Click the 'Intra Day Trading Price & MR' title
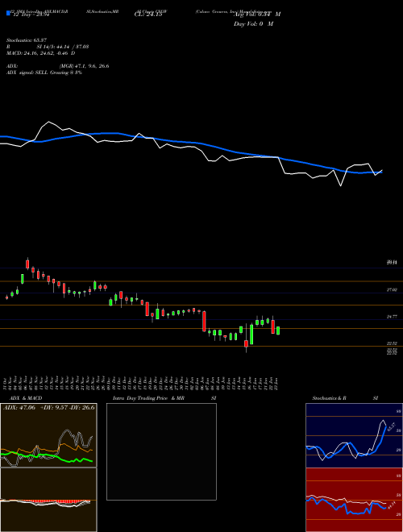The width and height of the screenshot is (403, 532). pos(149,398)
